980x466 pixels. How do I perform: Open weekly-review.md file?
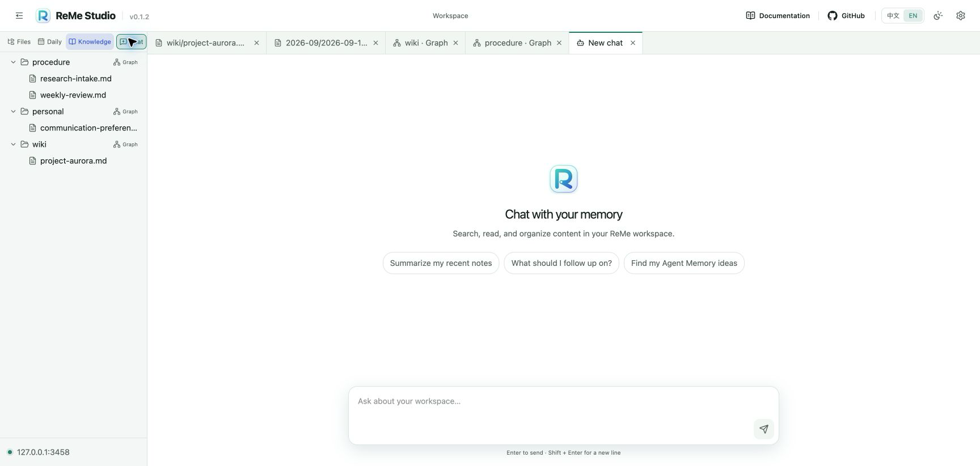[74, 95]
